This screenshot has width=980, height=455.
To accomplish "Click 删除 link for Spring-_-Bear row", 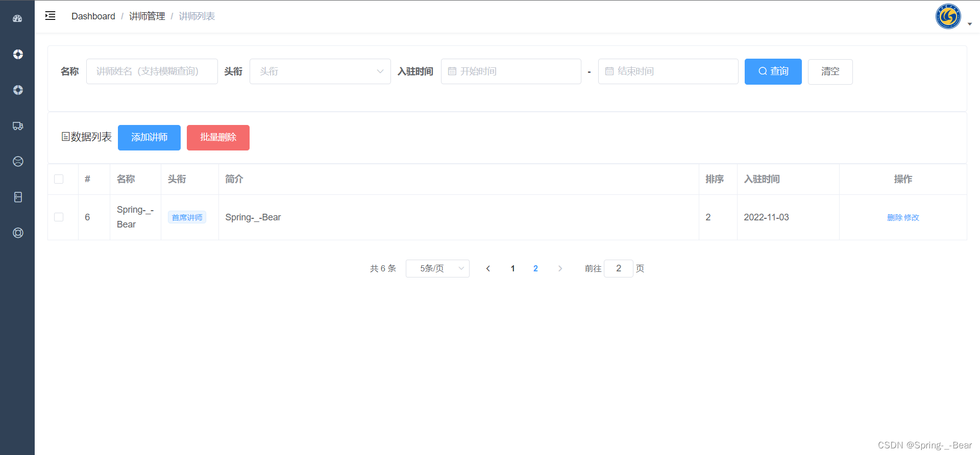I will 895,218.
